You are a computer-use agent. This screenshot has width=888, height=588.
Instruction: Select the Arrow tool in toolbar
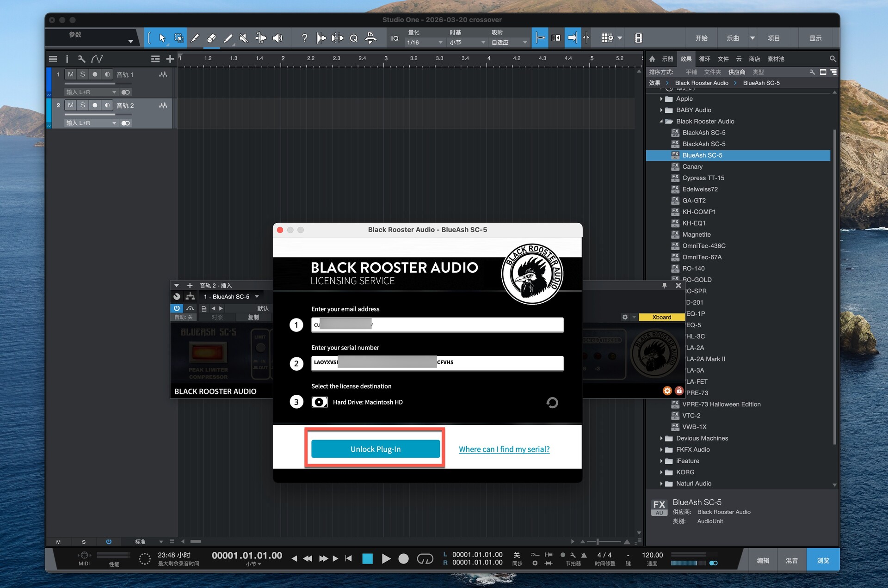[162, 38]
